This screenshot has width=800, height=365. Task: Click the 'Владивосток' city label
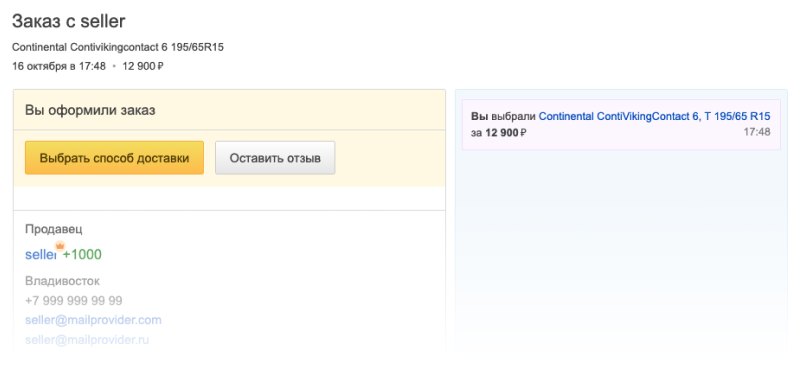point(62,281)
